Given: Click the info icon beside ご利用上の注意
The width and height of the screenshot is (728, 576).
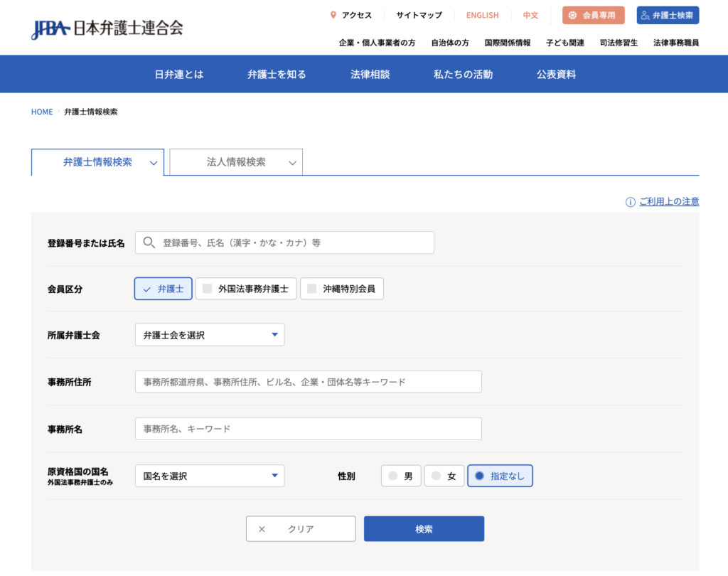Looking at the screenshot, I should pos(630,202).
